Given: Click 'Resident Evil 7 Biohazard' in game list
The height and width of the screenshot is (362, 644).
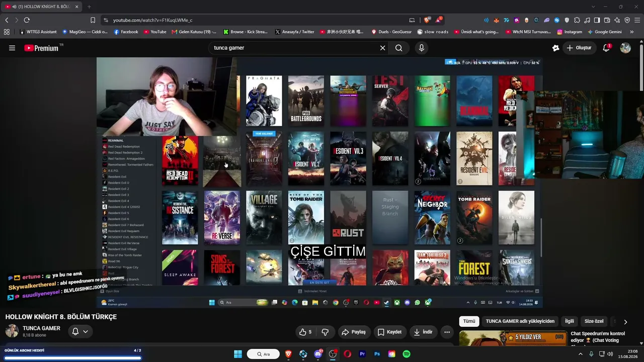Looking at the screenshot, I should (x=126, y=225).
